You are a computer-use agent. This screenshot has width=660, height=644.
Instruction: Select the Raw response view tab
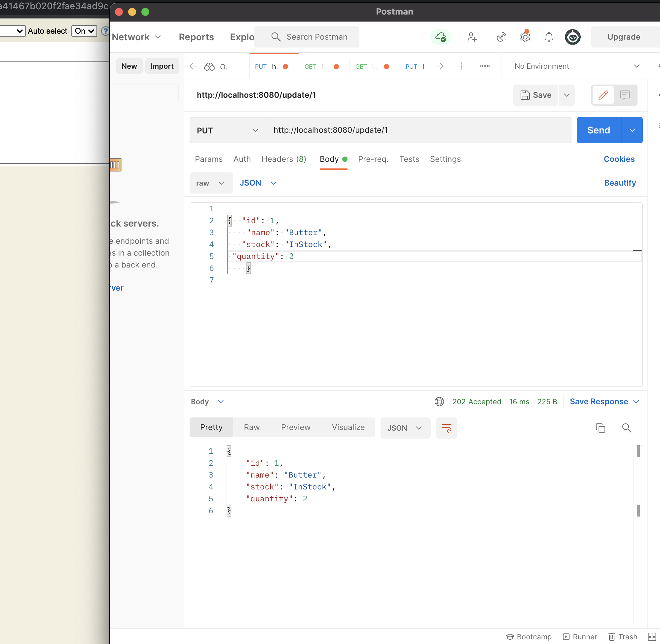pos(252,427)
